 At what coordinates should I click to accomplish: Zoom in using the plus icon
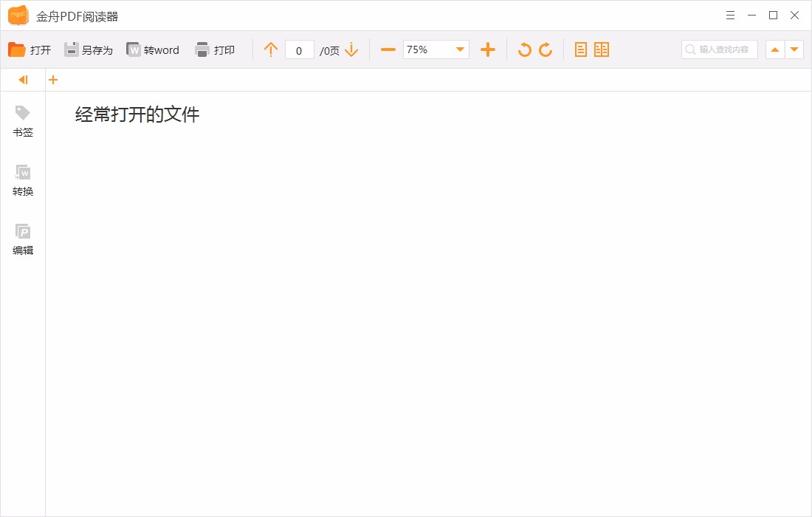point(488,49)
